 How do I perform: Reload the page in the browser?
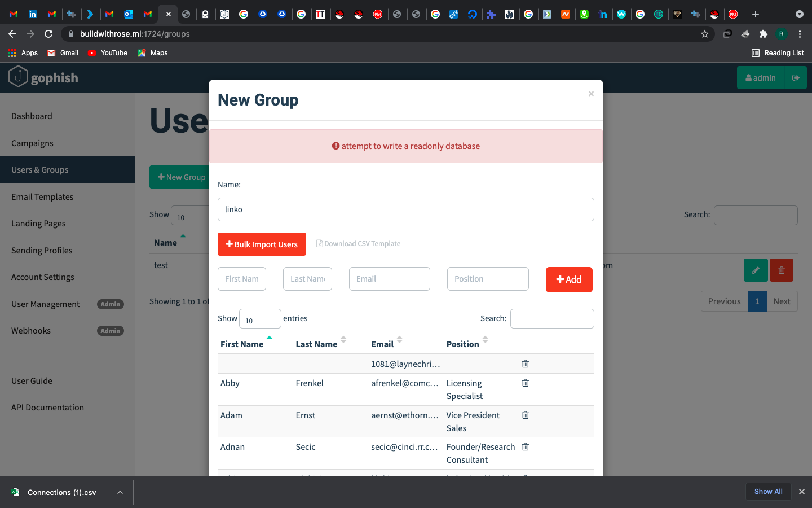pos(48,34)
